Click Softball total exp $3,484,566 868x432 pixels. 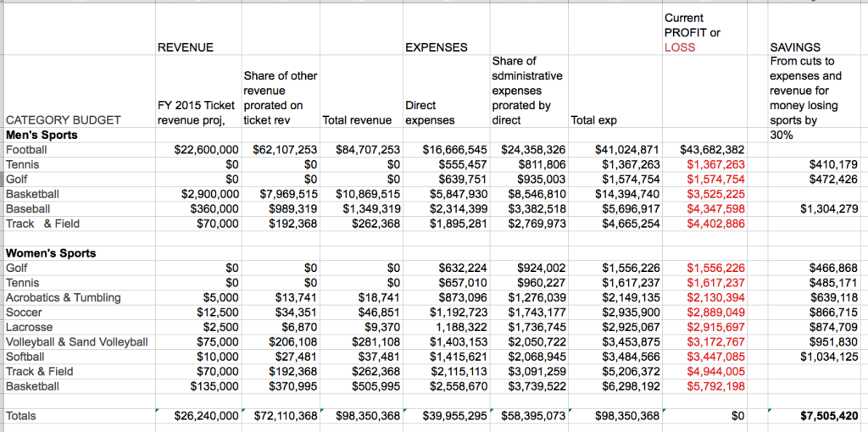[x=631, y=357]
